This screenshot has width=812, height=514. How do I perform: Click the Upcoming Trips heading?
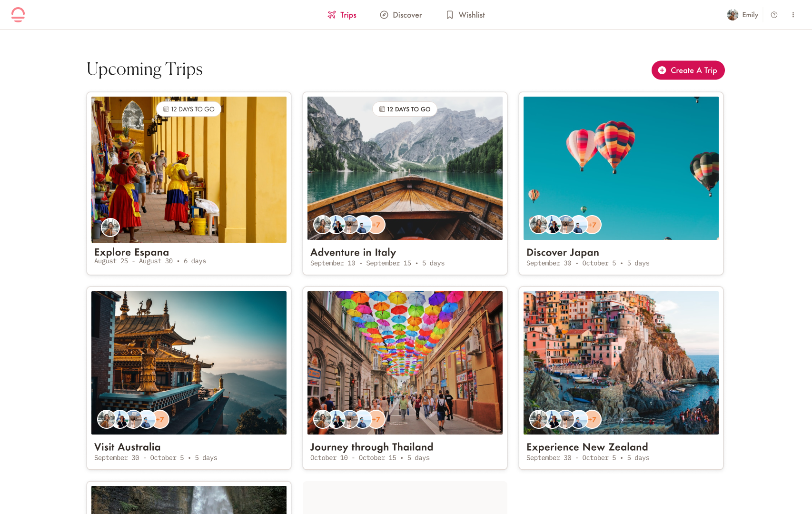tap(145, 69)
